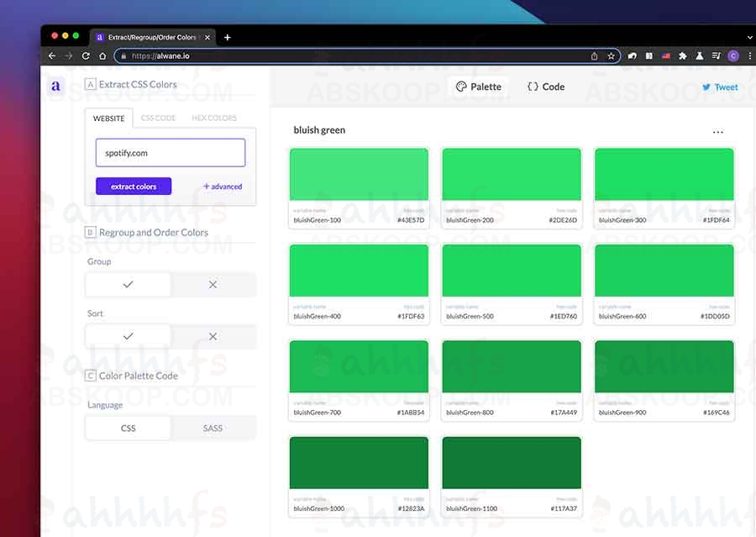Open the bluish green group options menu
Image resolution: width=756 pixels, height=537 pixels.
717,132
